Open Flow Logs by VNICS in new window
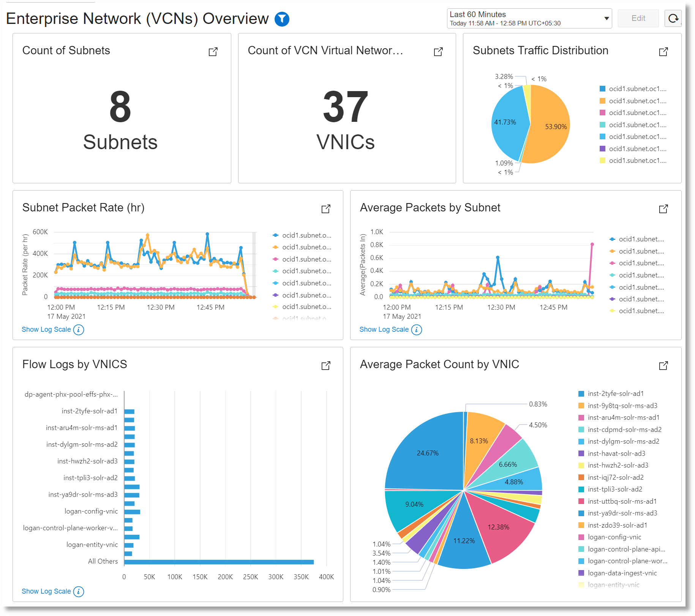The height and width of the screenshot is (616, 695). [x=326, y=366]
